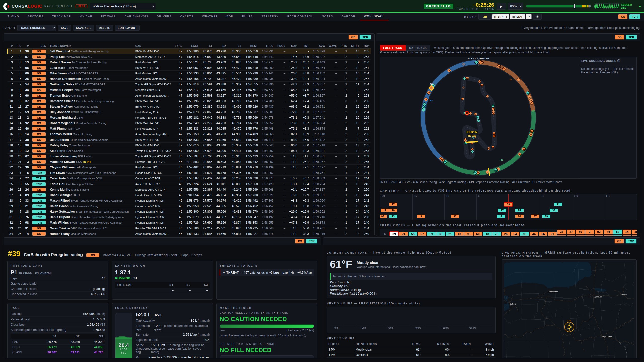644x362 pixels.
Task: Click the Live Crossing Order info icon
Action: [x=619, y=61]
